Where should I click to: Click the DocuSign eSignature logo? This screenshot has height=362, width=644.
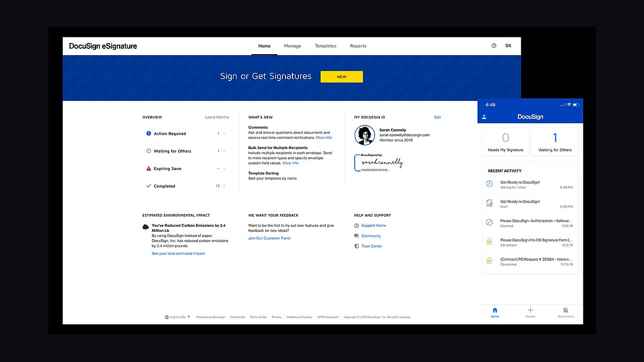point(103,46)
